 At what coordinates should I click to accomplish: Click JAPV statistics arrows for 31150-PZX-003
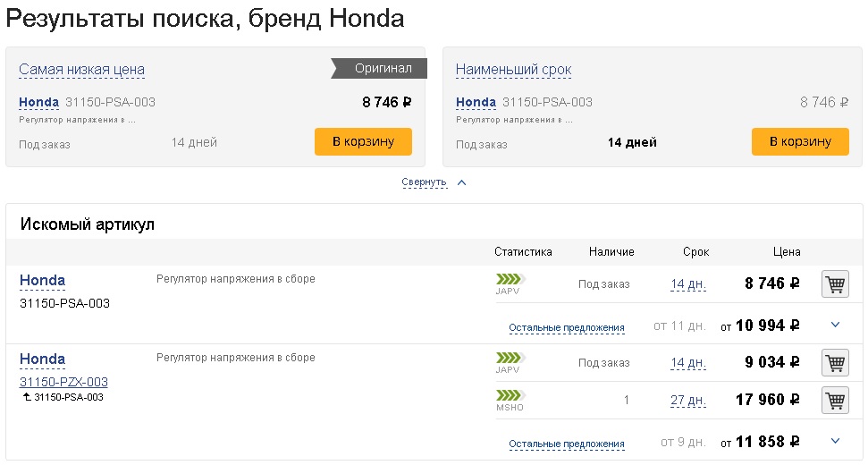(510, 358)
